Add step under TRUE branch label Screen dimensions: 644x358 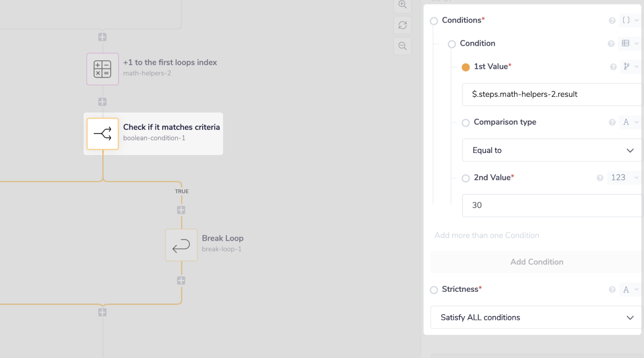[181, 210]
